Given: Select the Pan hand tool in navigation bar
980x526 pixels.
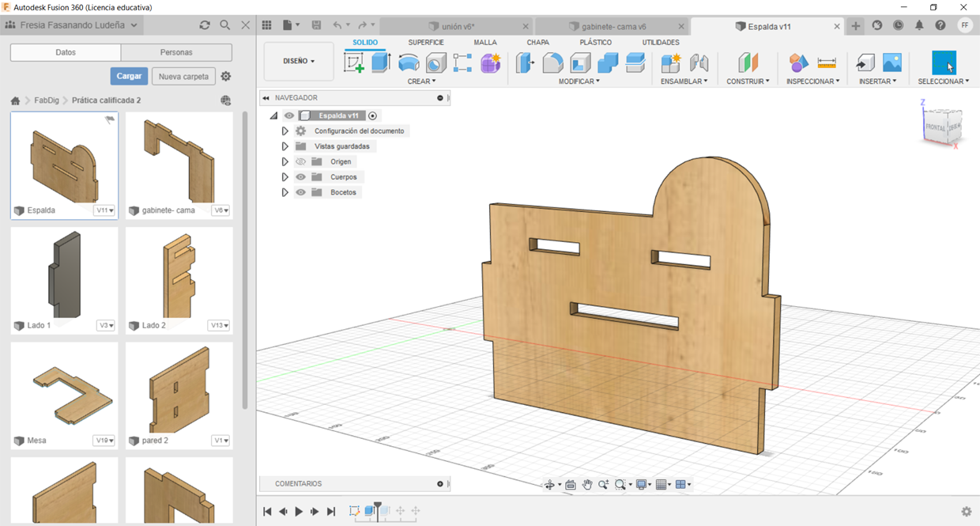Looking at the screenshot, I should (587, 485).
